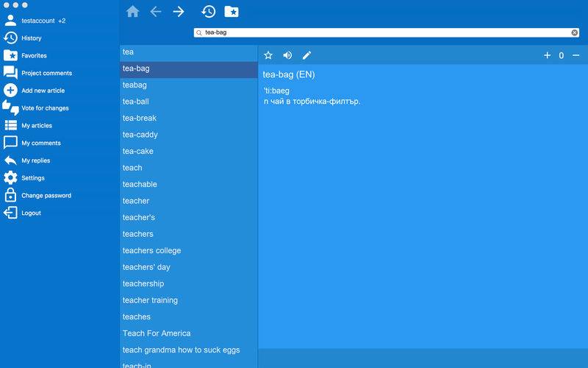Image resolution: width=588 pixels, height=368 pixels.
Task: Show My comments
Action: point(41,143)
